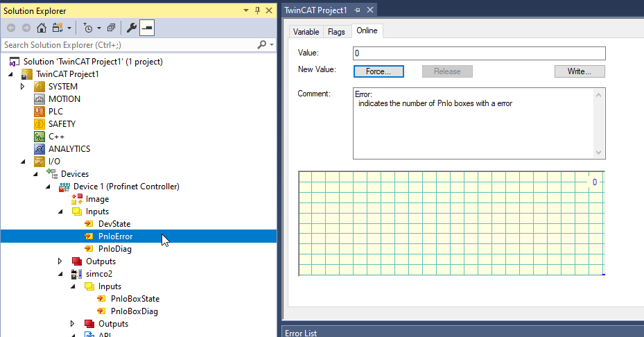Click the online value chart grid
Viewport: 644px width, 337px height.
(x=452, y=223)
